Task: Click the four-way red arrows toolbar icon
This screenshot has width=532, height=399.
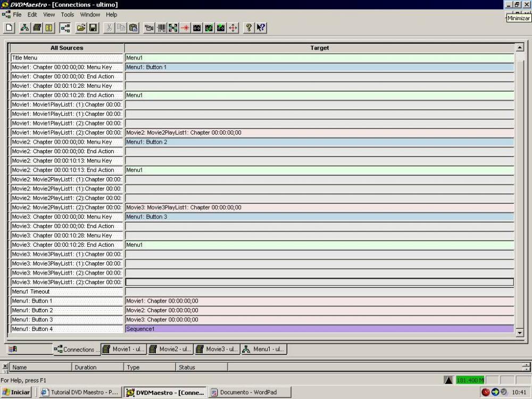Action: pos(233,28)
